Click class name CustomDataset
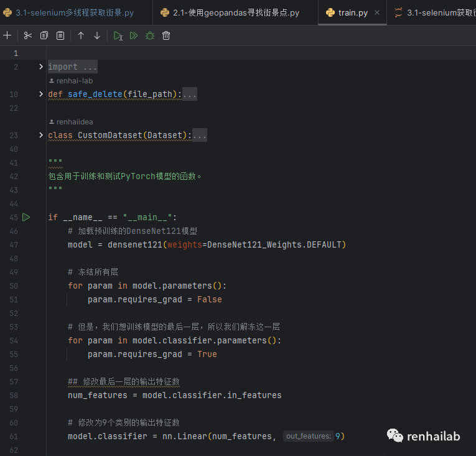The width and height of the screenshot is (476, 456). click(110, 135)
